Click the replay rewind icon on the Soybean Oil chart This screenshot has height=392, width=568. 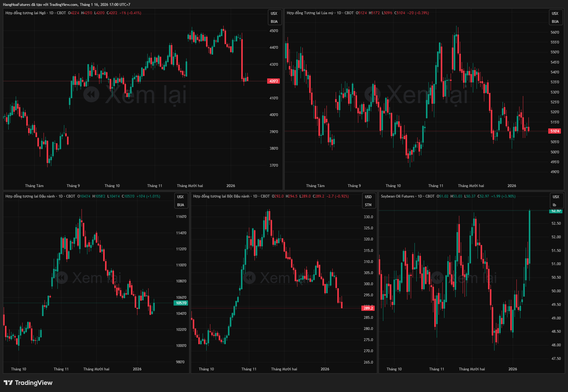pos(437,278)
